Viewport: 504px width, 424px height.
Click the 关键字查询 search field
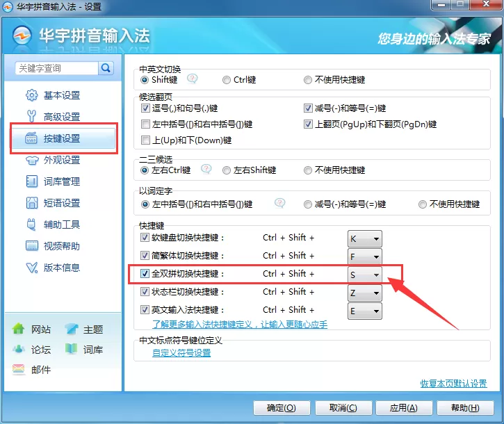(x=56, y=68)
